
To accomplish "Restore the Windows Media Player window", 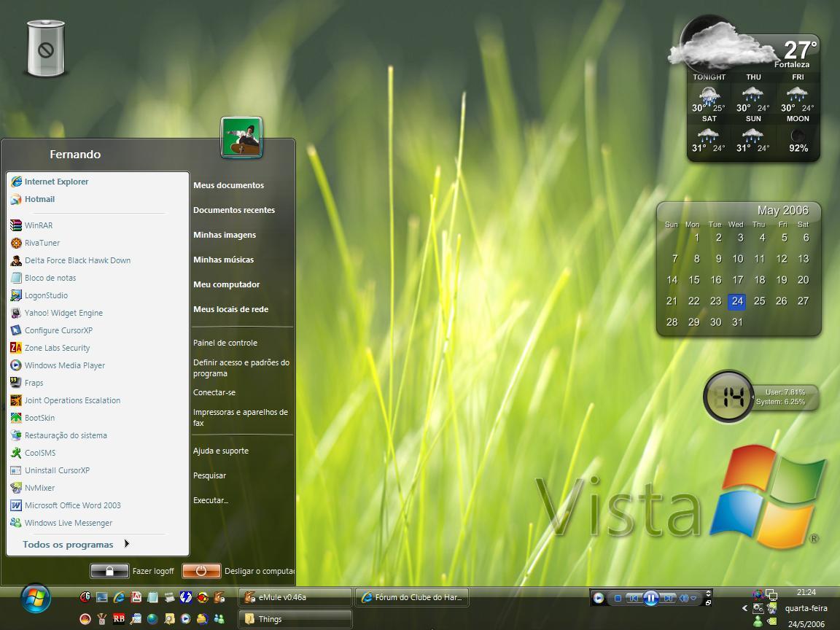I will (x=708, y=602).
